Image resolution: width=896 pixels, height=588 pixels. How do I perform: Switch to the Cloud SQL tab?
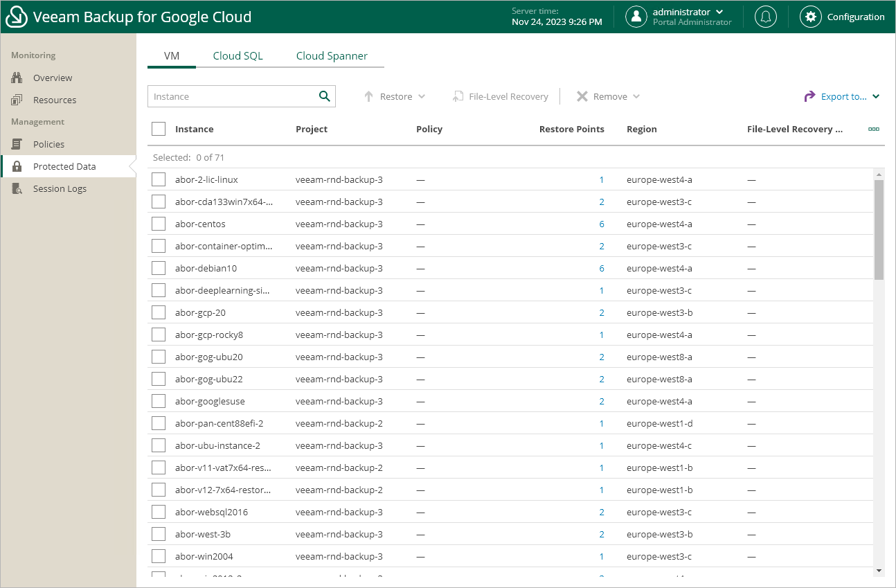click(x=238, y=56)
